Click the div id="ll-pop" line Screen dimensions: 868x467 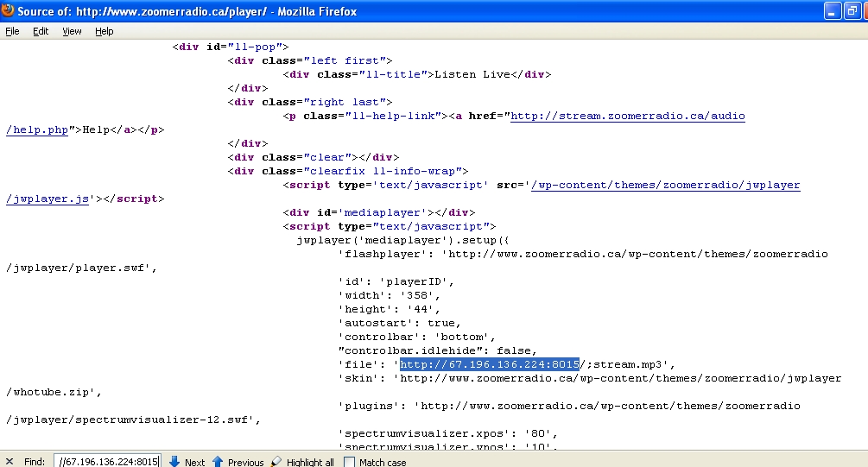tap(231, 47)
